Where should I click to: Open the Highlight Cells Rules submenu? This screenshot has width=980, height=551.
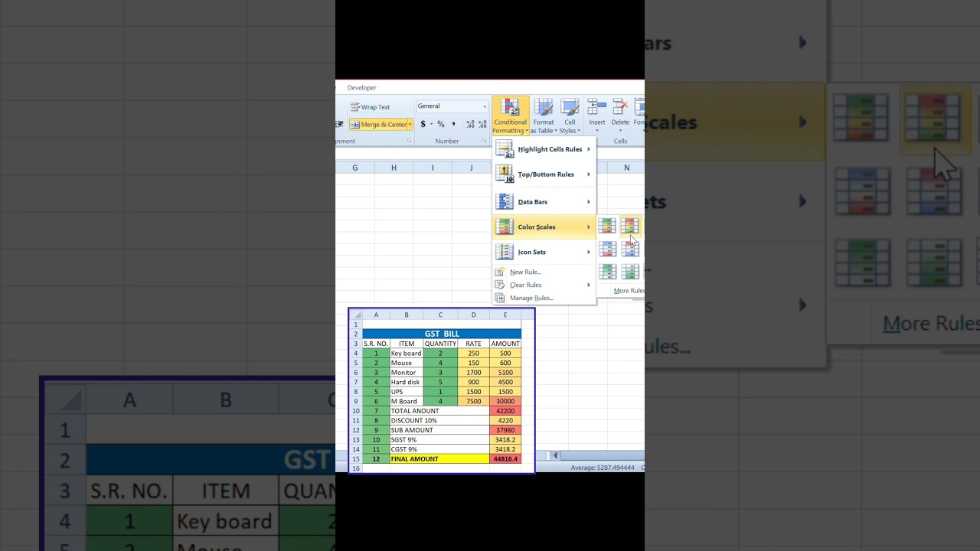(544, 149)
